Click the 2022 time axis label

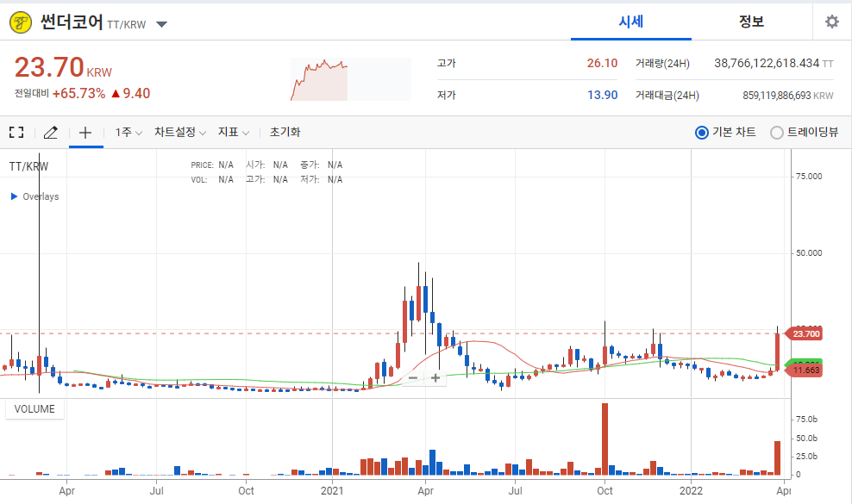click(x=691, y=491)
